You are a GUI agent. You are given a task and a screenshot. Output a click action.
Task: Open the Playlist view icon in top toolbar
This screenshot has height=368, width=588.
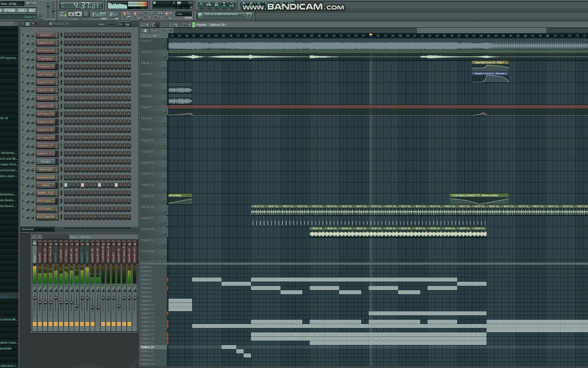click(201, 5)
